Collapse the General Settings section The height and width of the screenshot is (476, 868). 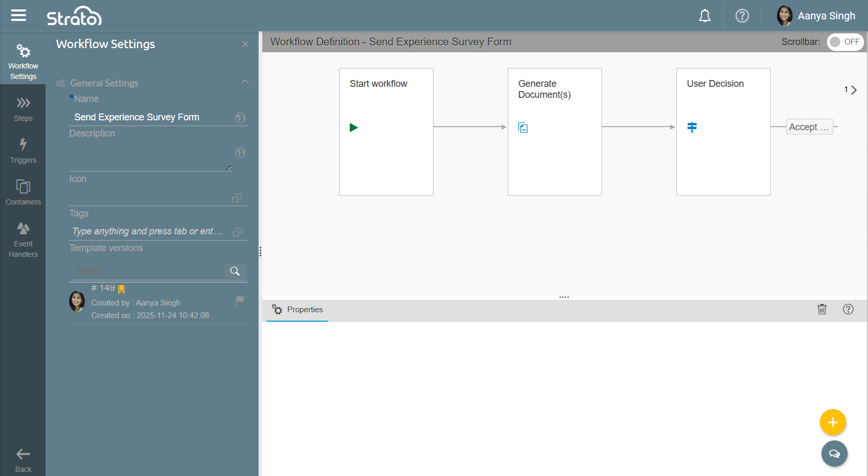coord(244,82)
